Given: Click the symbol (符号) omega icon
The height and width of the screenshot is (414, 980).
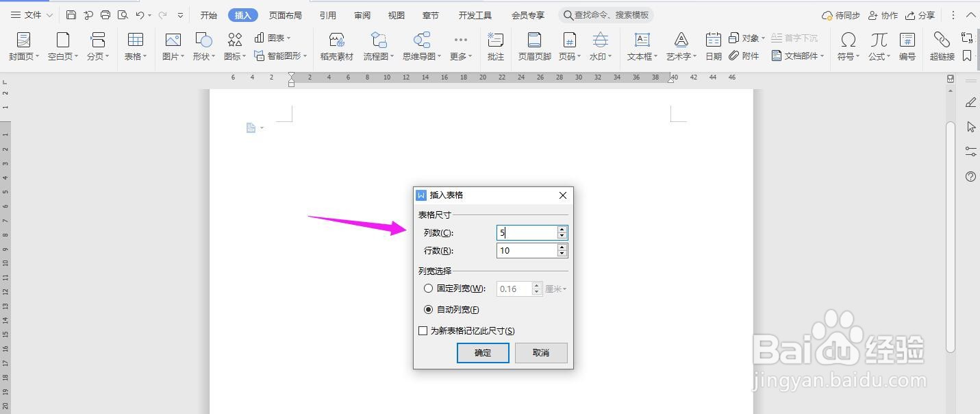Looking at the screenshot, I should tap(849, 40).
